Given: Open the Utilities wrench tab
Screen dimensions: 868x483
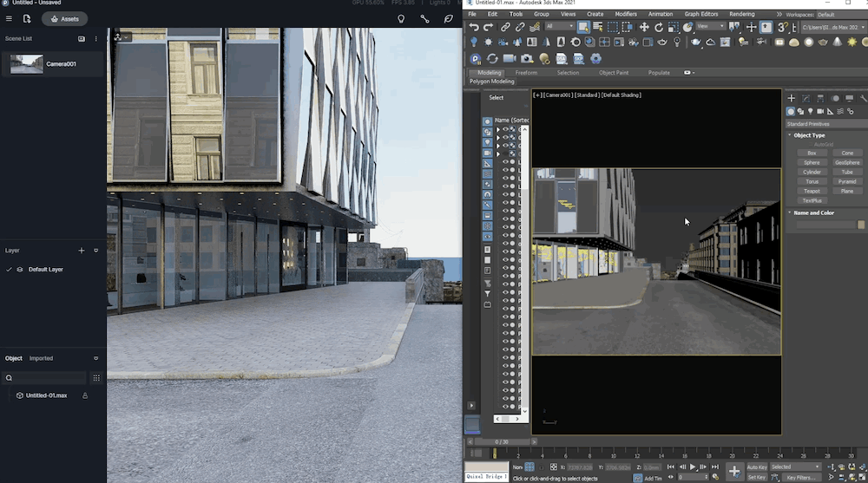Looking at the screenshot, I should (864, 99).
